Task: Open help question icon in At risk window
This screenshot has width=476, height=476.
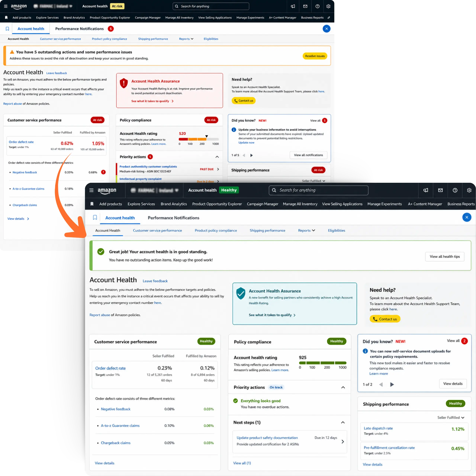Action: (x=318, y=6)
